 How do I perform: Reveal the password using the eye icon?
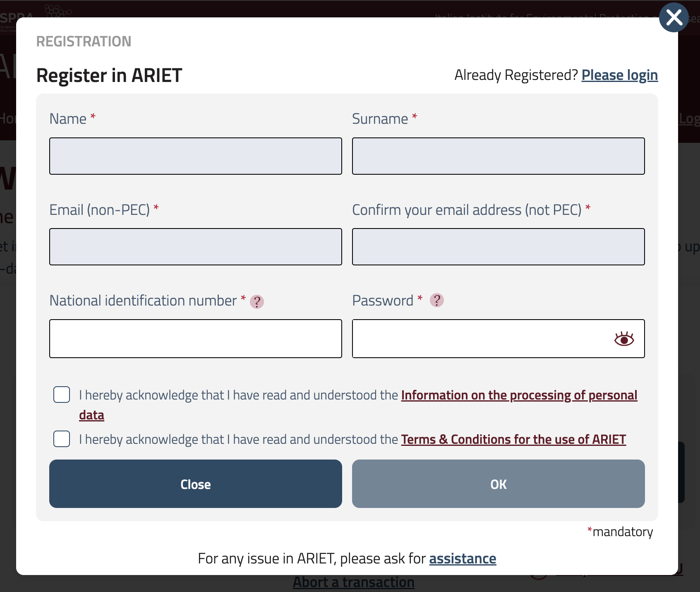coord(625,339)
